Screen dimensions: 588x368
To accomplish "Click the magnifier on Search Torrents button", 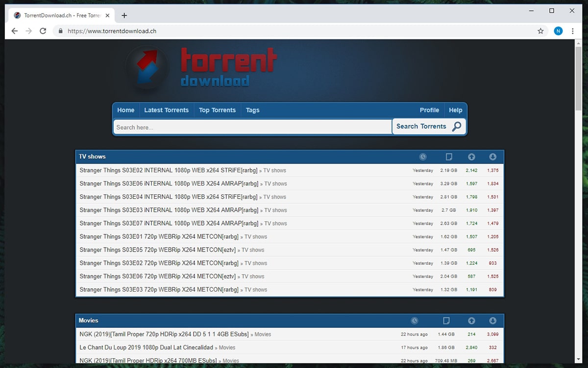I will click(x=456, y=126).
